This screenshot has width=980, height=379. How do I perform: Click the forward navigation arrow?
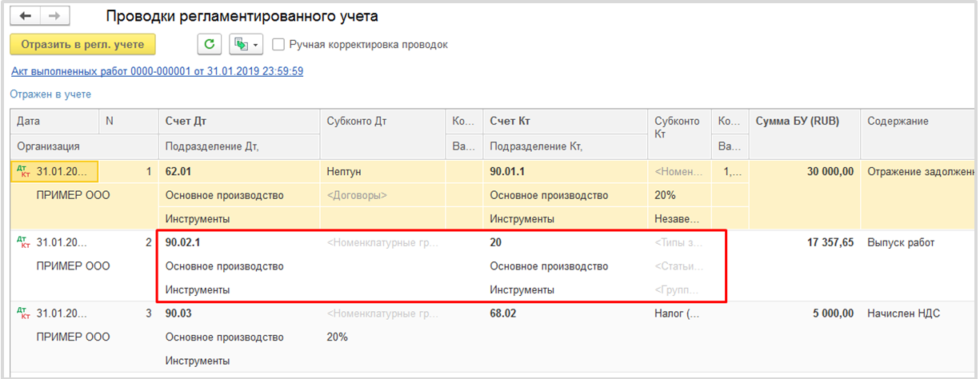click(x=54, y=16)
